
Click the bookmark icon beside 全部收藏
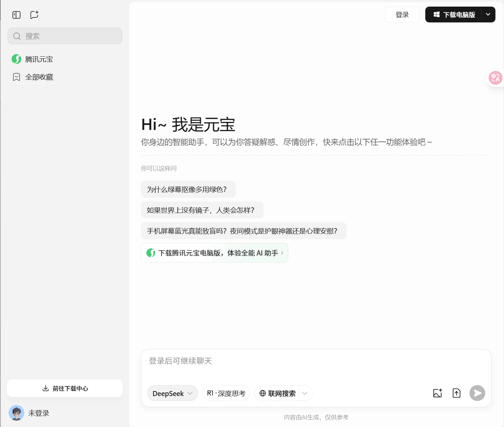[x=16, y=77]
